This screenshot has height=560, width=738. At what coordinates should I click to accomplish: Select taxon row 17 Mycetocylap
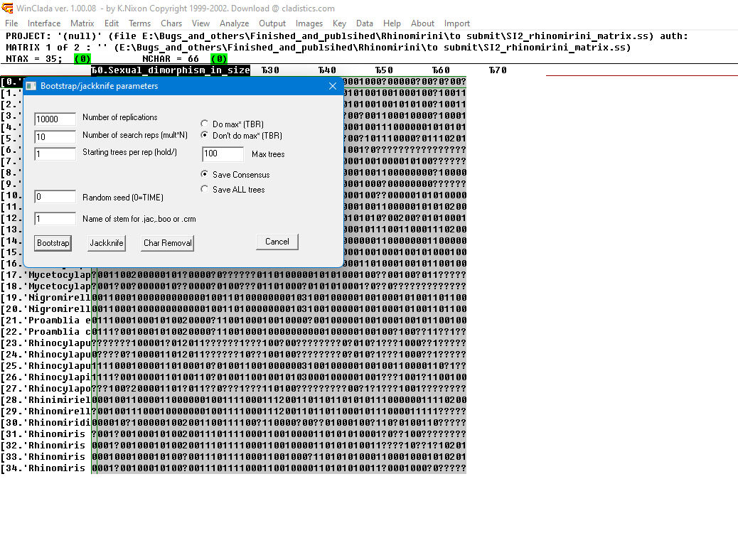46,275
